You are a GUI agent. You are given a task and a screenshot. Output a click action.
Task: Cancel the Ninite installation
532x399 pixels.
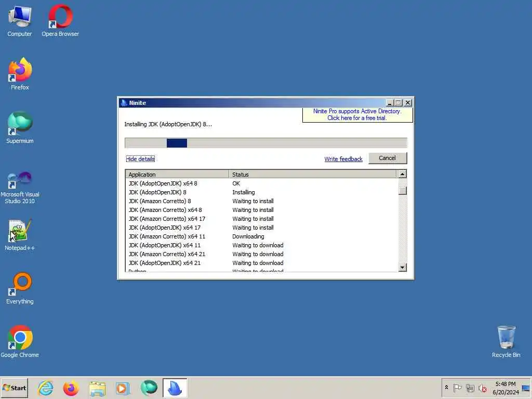[388, 158]
